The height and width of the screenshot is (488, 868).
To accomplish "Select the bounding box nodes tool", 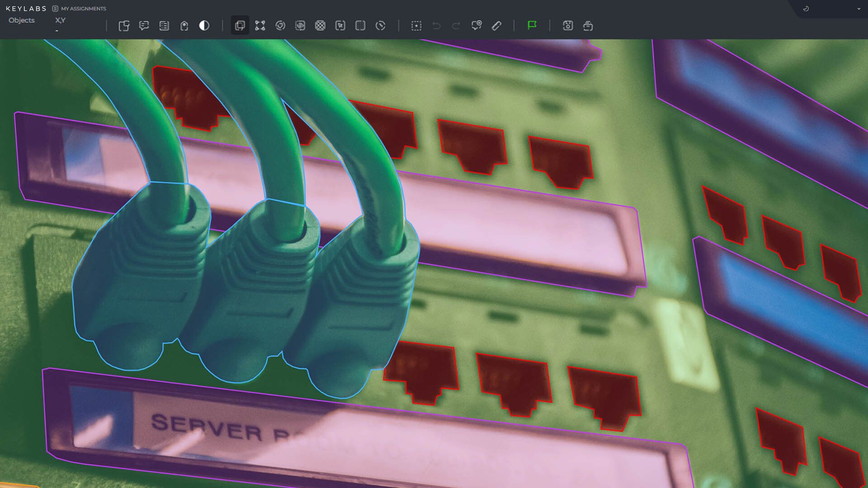I will pos(260,26).
